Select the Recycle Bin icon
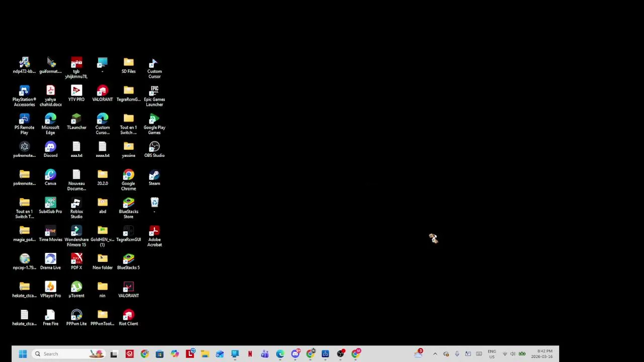Screen dimensions: 644x362 tap(154, 205)
